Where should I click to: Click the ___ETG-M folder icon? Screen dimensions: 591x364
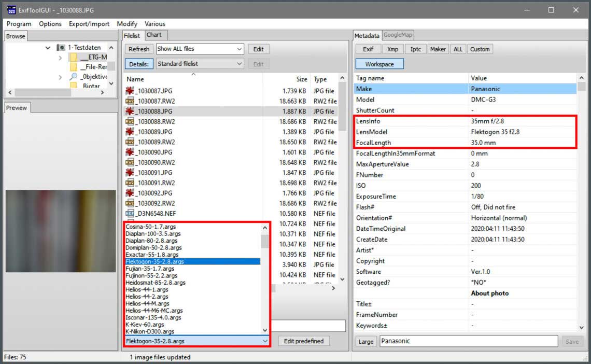(x=74, y=57)
